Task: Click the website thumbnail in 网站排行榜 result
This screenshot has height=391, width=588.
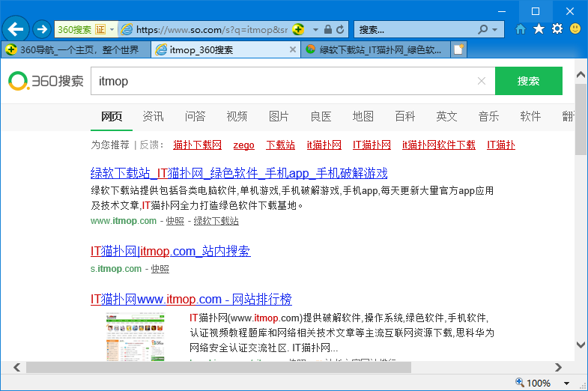Action: coord(136,336)
